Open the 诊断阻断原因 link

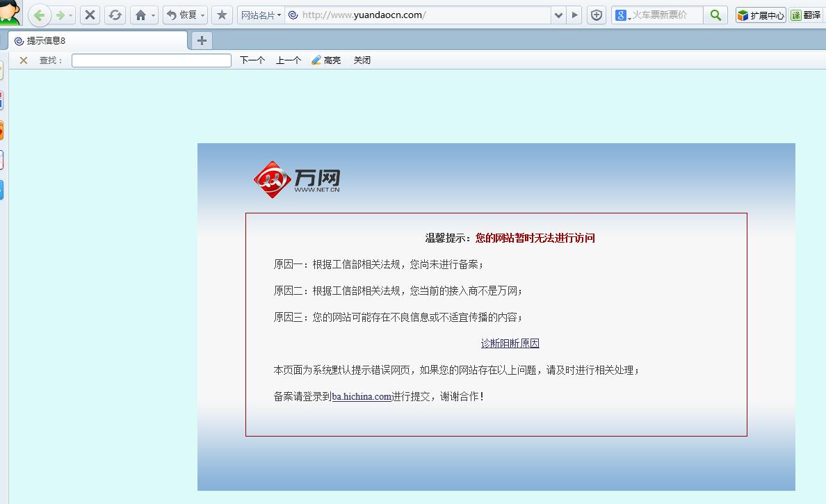click(510, 343)
